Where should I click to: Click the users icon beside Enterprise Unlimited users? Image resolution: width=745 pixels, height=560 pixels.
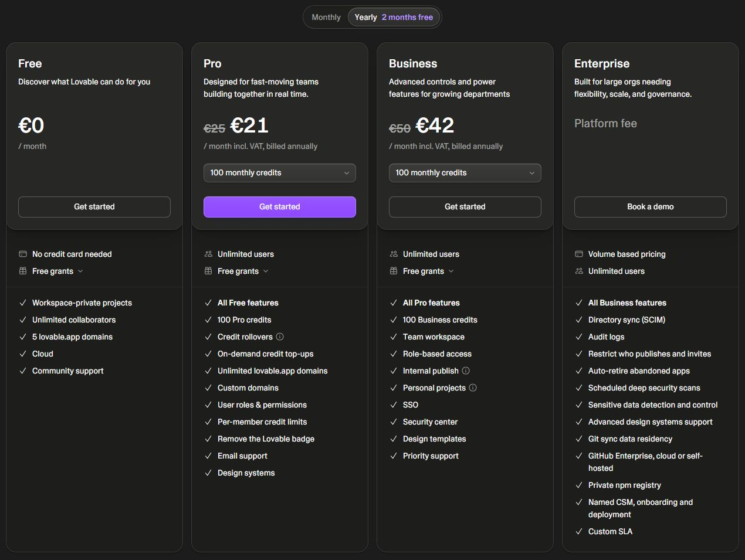[x=579, y=271]
